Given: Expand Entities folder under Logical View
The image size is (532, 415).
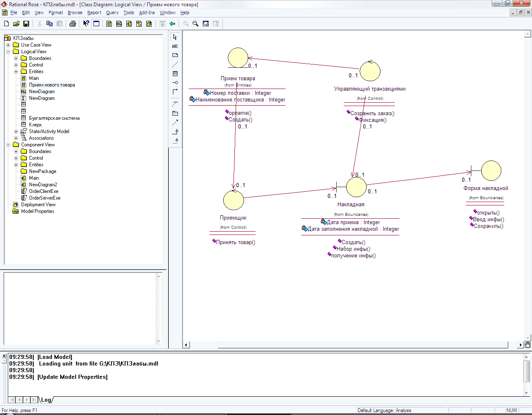Looking at the screenshot, I should (16, 72).
